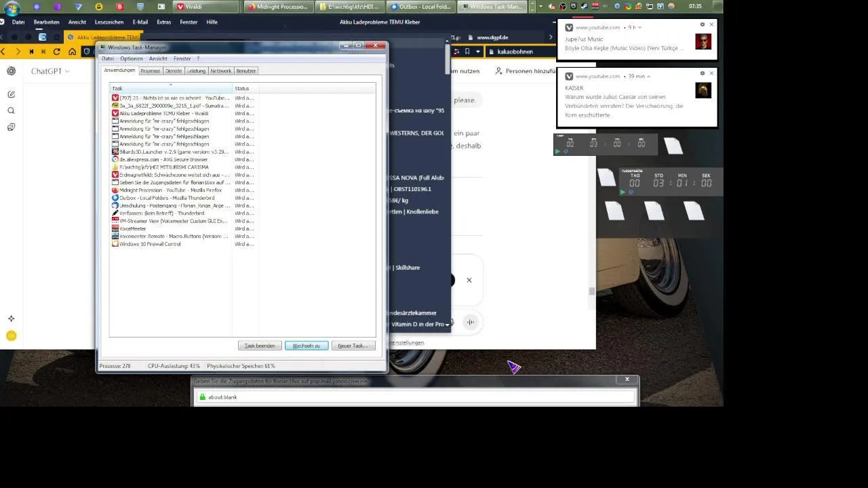Open settings gear on Jupe7us Music notification
Image resolution: width=868 pixels, height=488 pixels.
pos(703,24)
